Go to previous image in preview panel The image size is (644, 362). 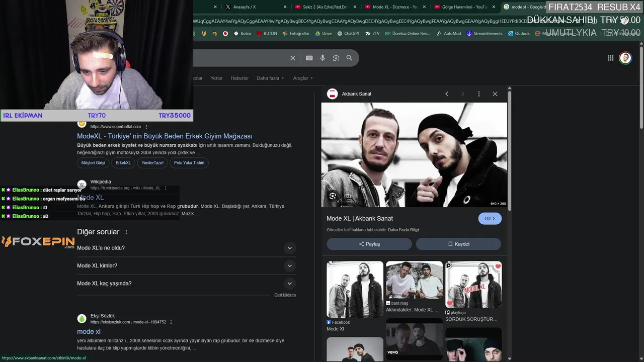pyautogui.click(x=447, y=94)
